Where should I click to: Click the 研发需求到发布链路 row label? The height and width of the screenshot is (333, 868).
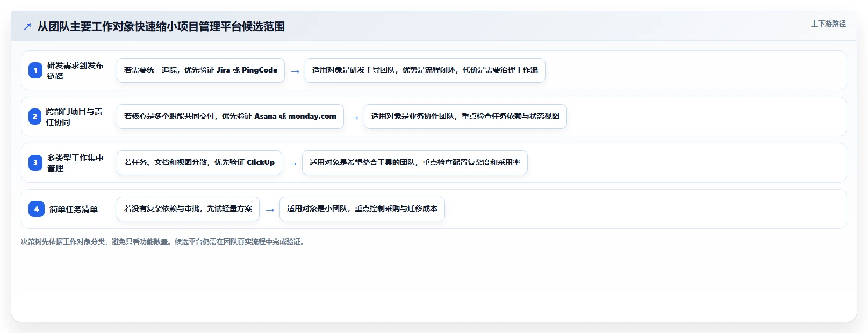(x=75, y=70)
